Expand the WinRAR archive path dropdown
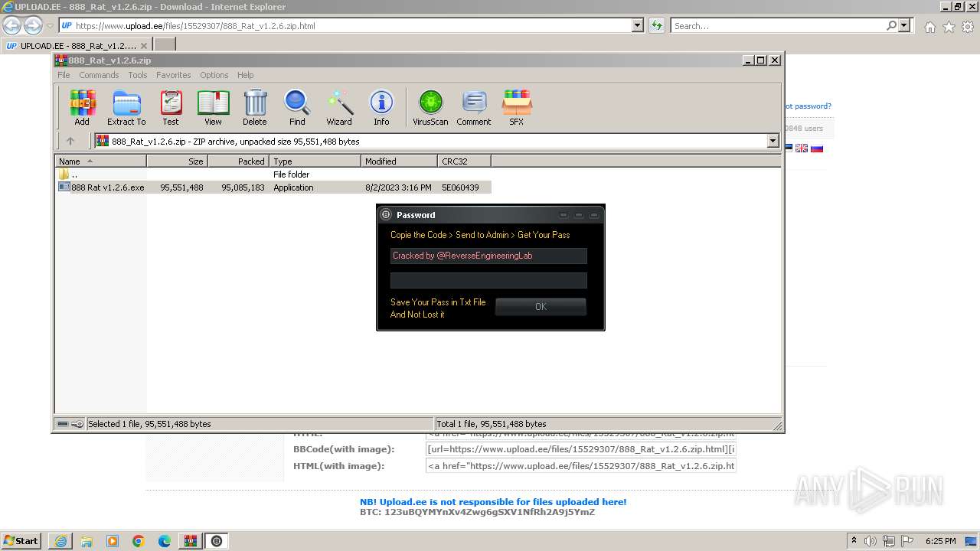Image resolution: width=980 pixels, height=551 pixels. [773, 141]
